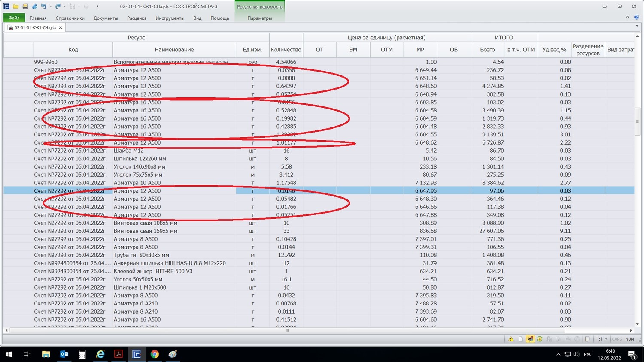Click the Open folder icon in quick access toolbar
The width and height of the screenshot is (644, 362).
click(x=16, y=6)
